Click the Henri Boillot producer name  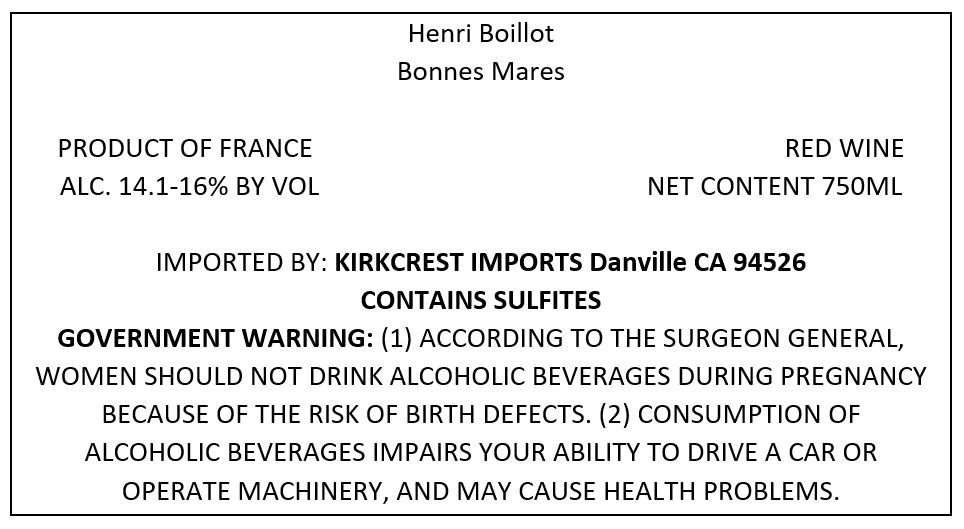(481, 33)
